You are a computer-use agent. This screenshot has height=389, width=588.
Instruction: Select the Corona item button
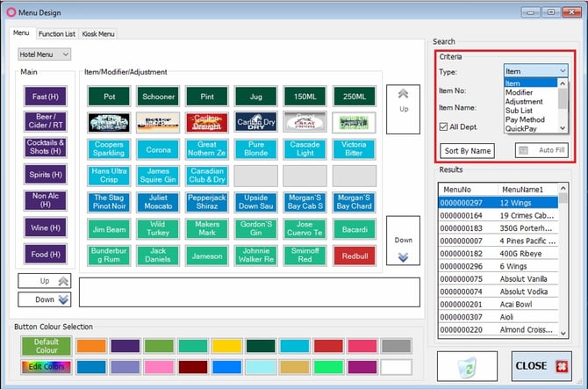158,149
